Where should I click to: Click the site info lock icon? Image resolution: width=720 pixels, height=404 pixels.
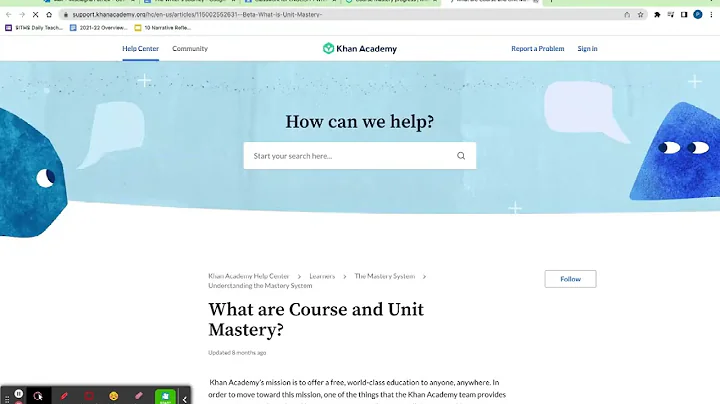[x=66, y=15]
